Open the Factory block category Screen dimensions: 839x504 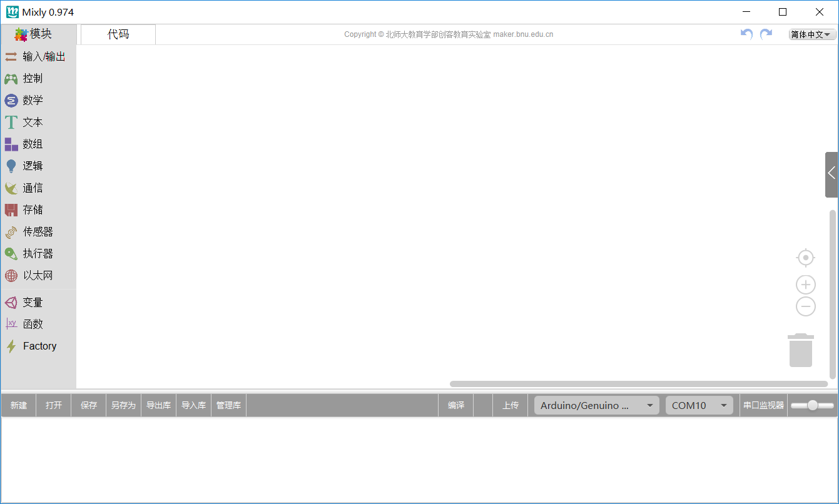(x=39, y=346)
